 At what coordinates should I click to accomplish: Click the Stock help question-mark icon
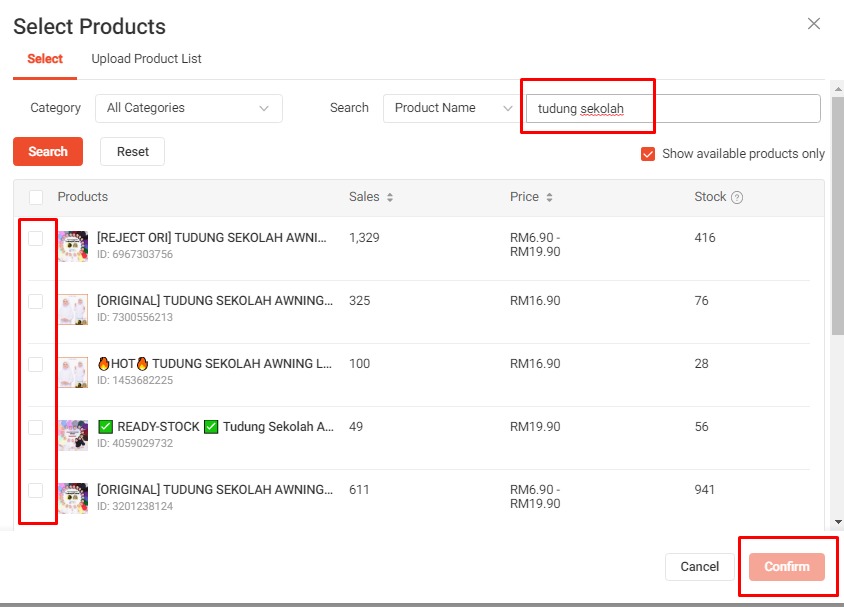737,198
